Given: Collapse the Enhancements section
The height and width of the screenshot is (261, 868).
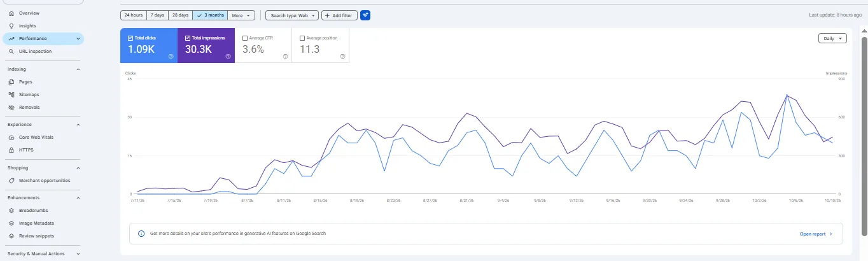Looking at the screenshot, I should tap(78, 197).
